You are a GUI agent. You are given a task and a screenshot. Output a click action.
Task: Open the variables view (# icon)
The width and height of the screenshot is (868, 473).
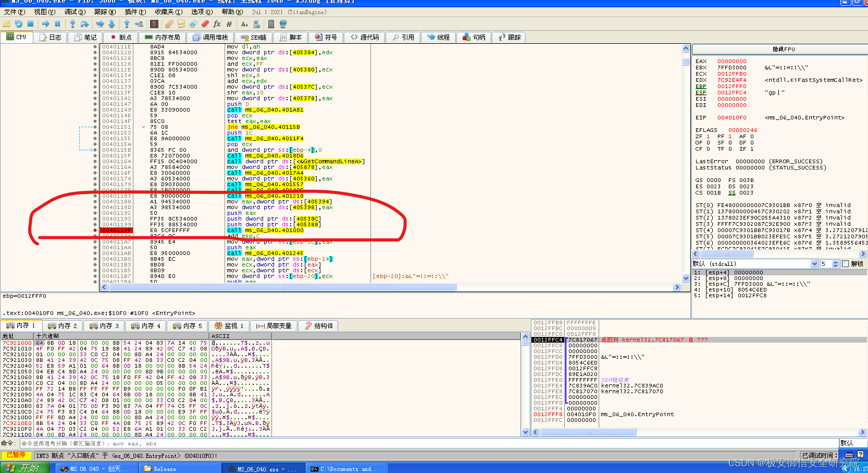click(229, 24)
